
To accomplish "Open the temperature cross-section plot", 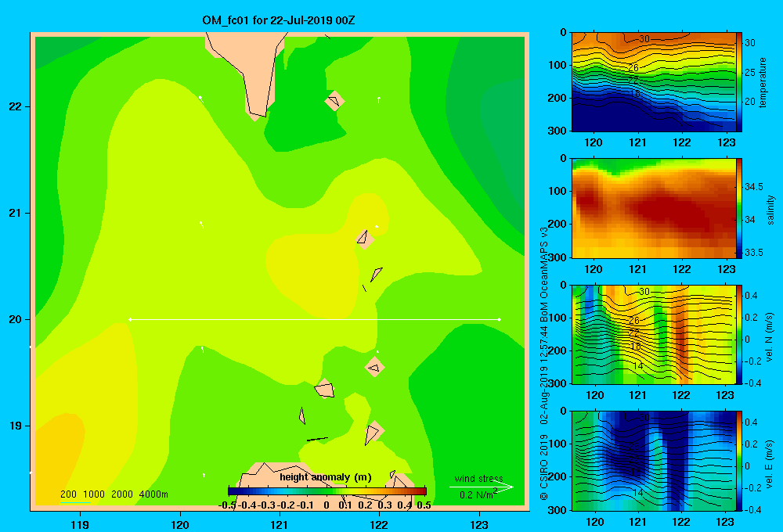I will click(653, 82).
